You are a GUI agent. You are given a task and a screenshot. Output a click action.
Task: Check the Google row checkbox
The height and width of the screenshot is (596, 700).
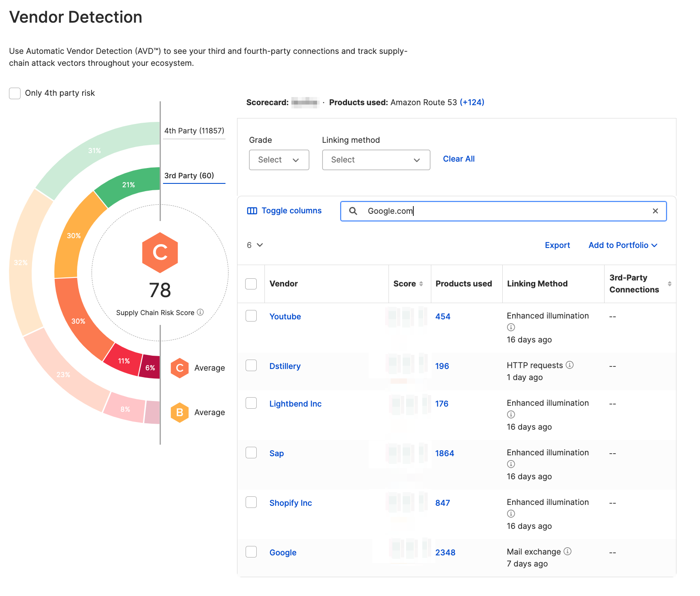(251, 552)
